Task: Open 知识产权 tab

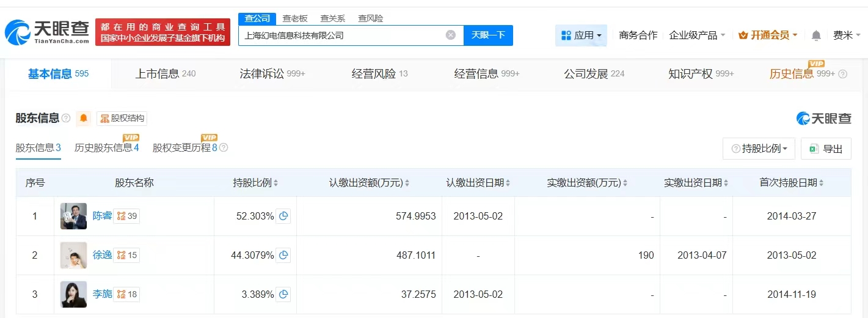Action: coord(701,74)
